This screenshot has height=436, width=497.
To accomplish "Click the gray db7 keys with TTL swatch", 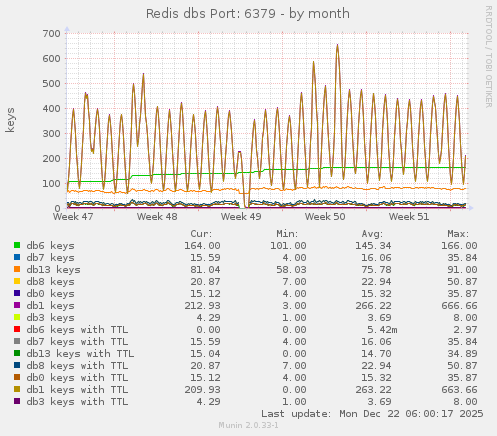I will (x=17, y=341).
